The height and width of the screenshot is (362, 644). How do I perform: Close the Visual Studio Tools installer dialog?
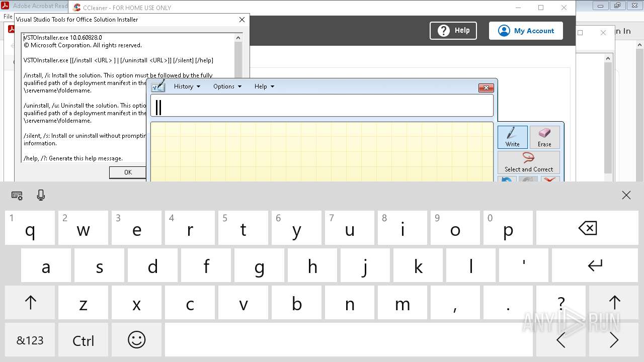(x=242, y=20)
